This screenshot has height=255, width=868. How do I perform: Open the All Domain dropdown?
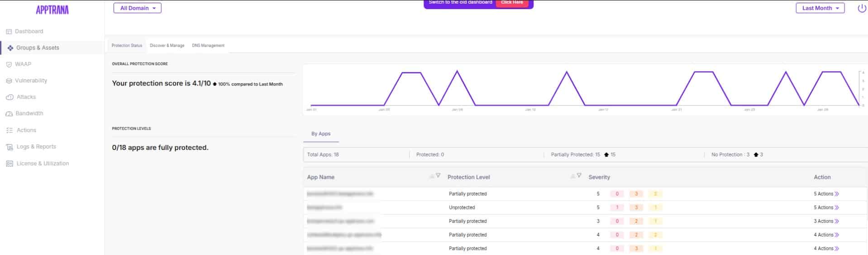click(138, 8)
